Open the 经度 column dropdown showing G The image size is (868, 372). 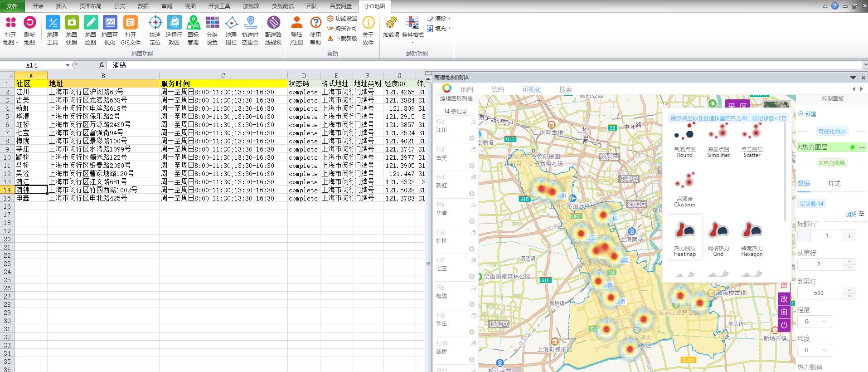click(x=815, y=322)
